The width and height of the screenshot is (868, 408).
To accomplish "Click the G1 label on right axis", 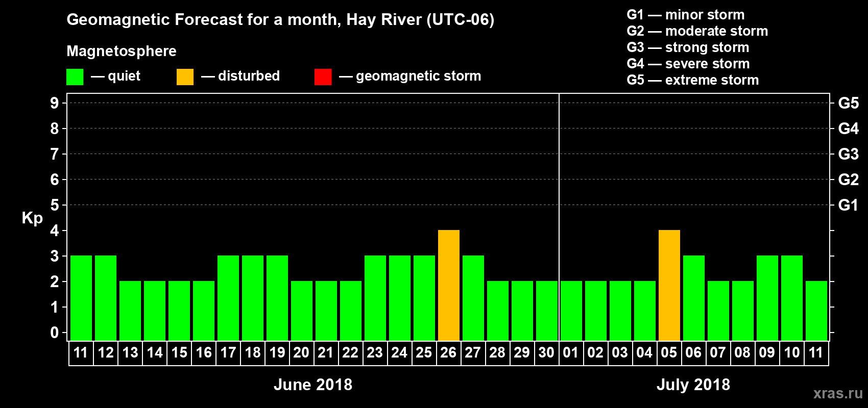I will pos(848,205).
